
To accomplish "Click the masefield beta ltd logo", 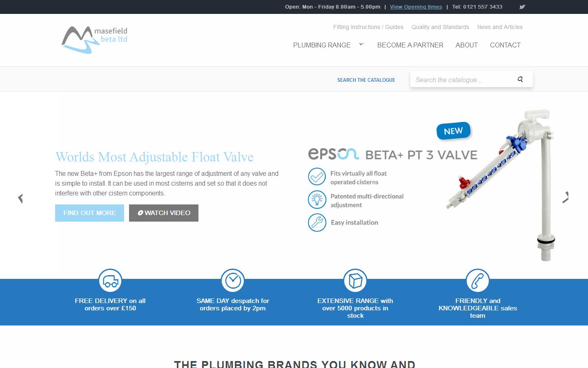I will click(x=94, y=40).
